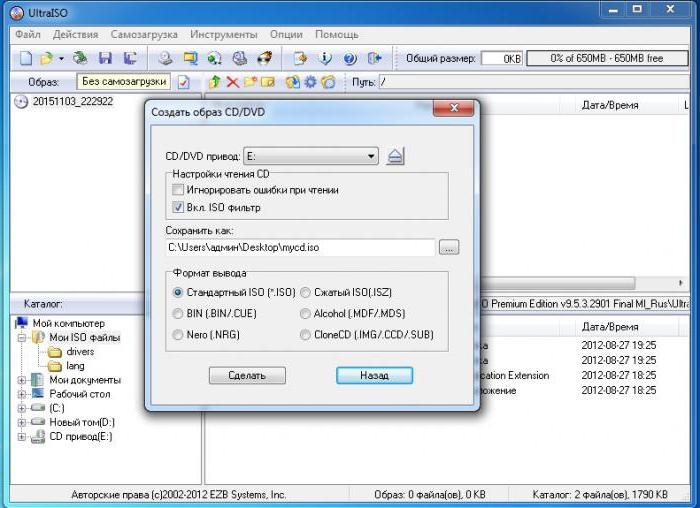Open the Опции menu

[286, 34]
